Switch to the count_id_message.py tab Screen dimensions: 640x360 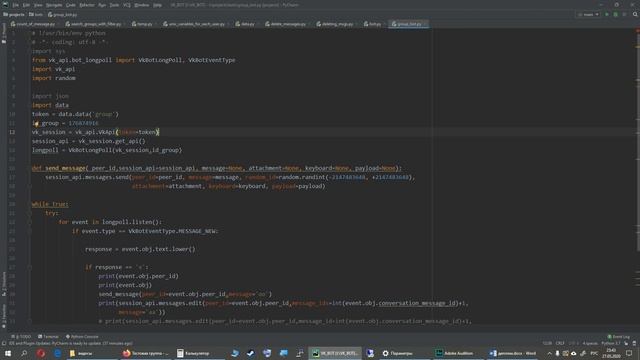click(x=34, y=24)
